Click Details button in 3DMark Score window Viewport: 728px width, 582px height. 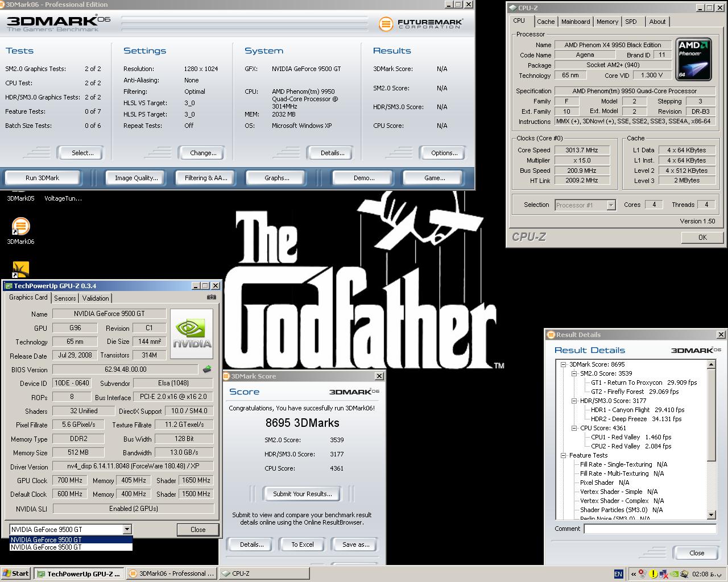point(251,544)
